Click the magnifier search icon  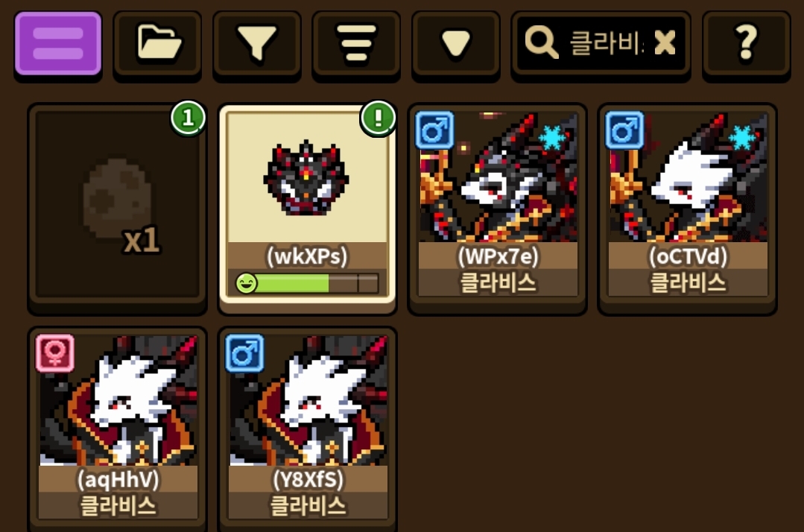pyautogui.click(x=542, y=42)
